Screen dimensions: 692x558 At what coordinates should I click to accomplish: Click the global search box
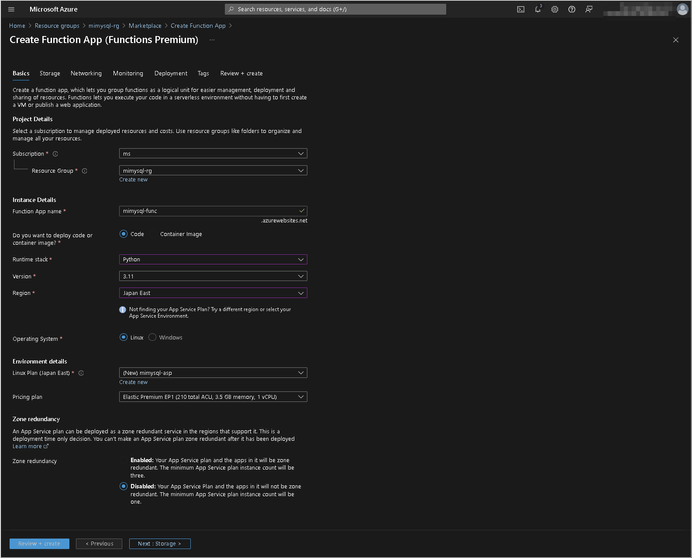click(x=335, y=9)
